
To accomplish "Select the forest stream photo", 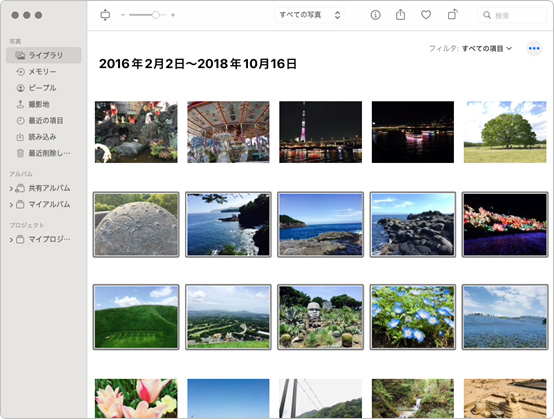I will tap(413, 399).
